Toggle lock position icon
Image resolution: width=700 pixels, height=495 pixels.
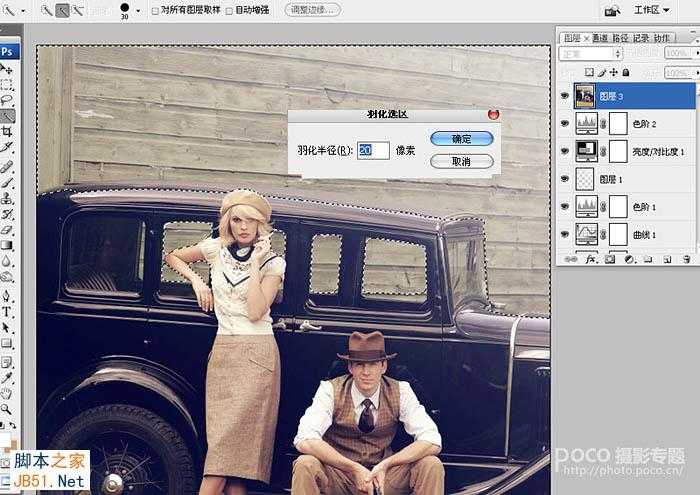(x=614, y=72)
